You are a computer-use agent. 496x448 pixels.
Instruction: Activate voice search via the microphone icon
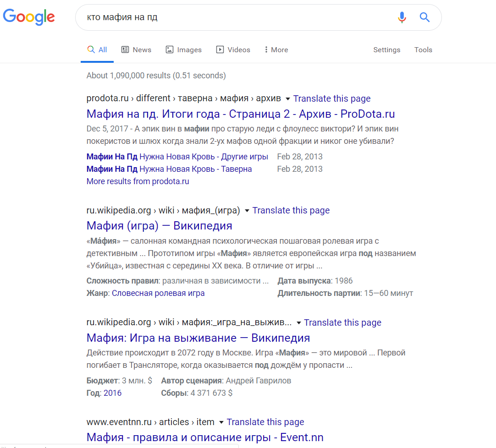click(402, 17)
